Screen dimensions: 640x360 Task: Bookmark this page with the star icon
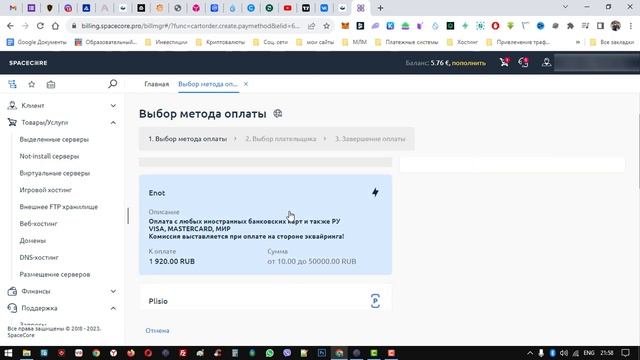(327, 26)
